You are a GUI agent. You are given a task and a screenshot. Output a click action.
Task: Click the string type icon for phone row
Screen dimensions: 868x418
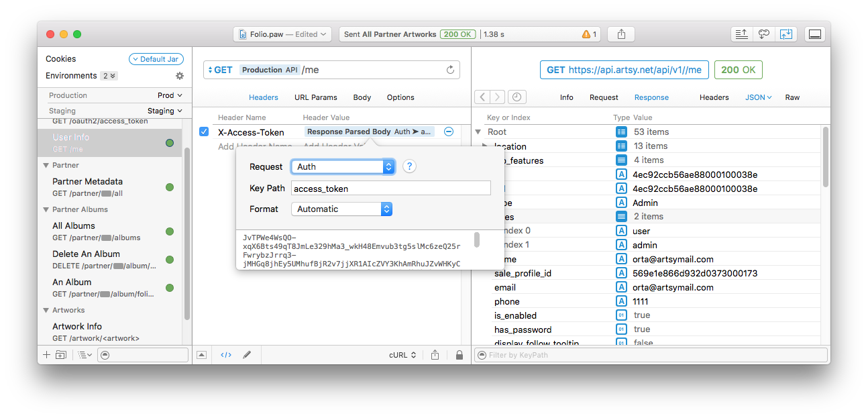pyautogui.click(x=621, y=301)
